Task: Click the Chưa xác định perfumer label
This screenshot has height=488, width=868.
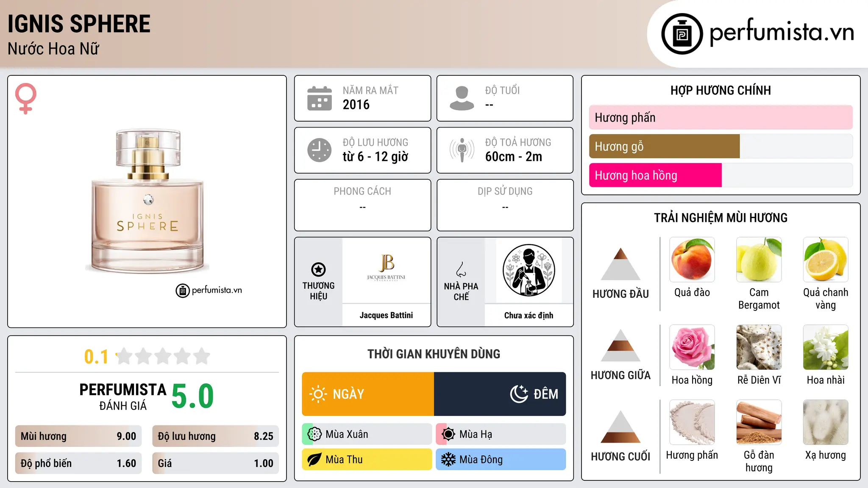Action: [x=529, y=315]
